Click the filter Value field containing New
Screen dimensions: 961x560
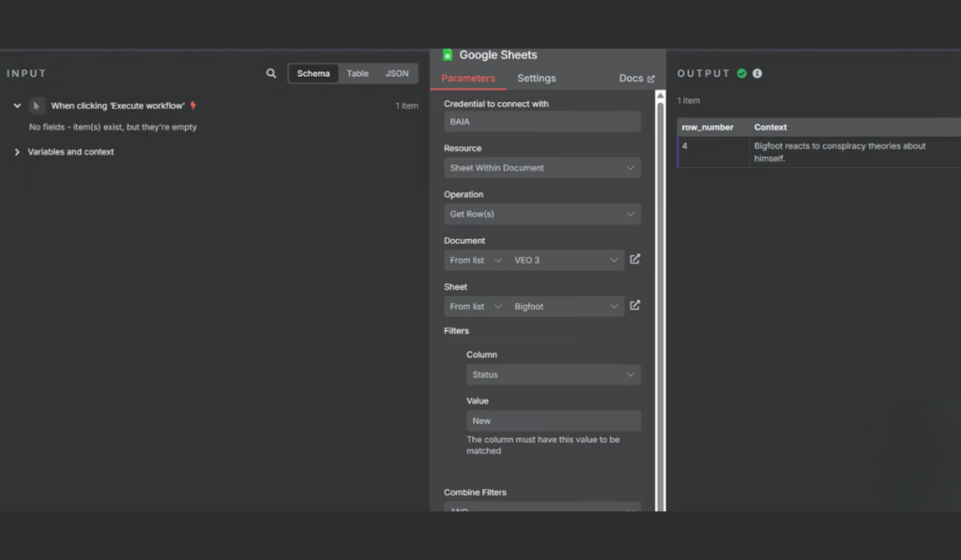[553, 420]
